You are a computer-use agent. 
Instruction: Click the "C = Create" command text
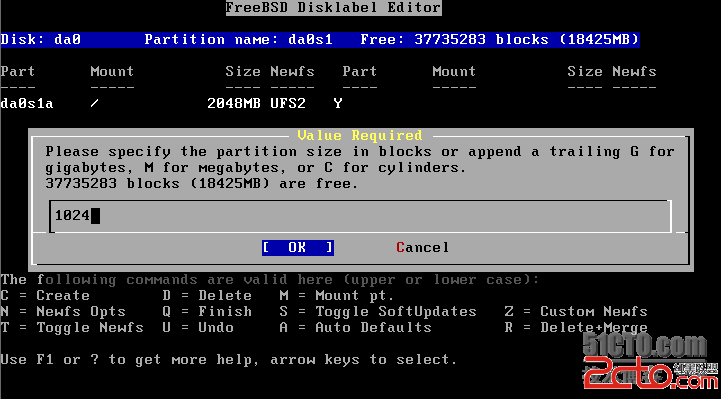(x=45, y=296)
